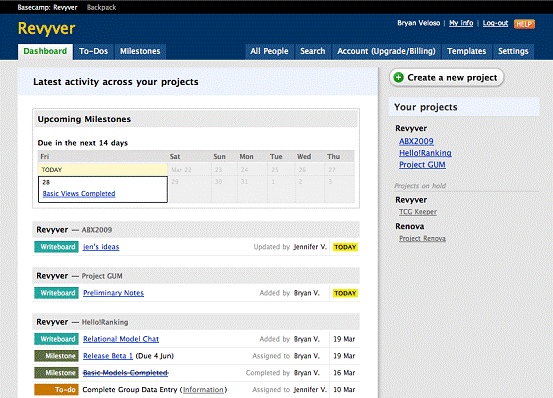The height and width of the screenshot is (398, 553).
Task: Click Jennifer V. on the jen's ideas row
Action: pos(310,247)
